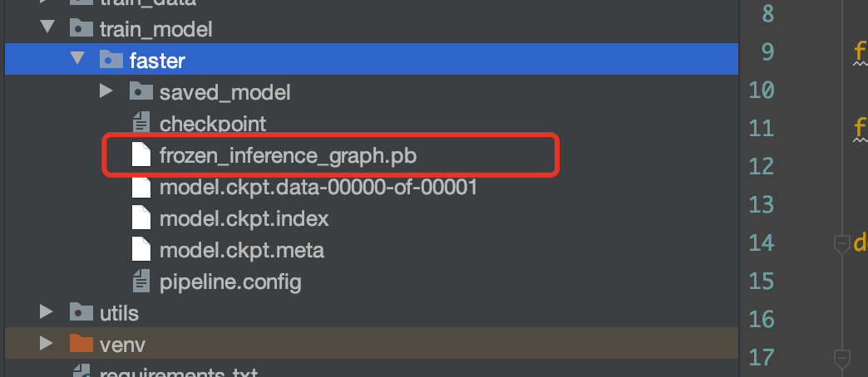Click the train_model folder icon
The image size is (868, 377).
coord(81,27)
